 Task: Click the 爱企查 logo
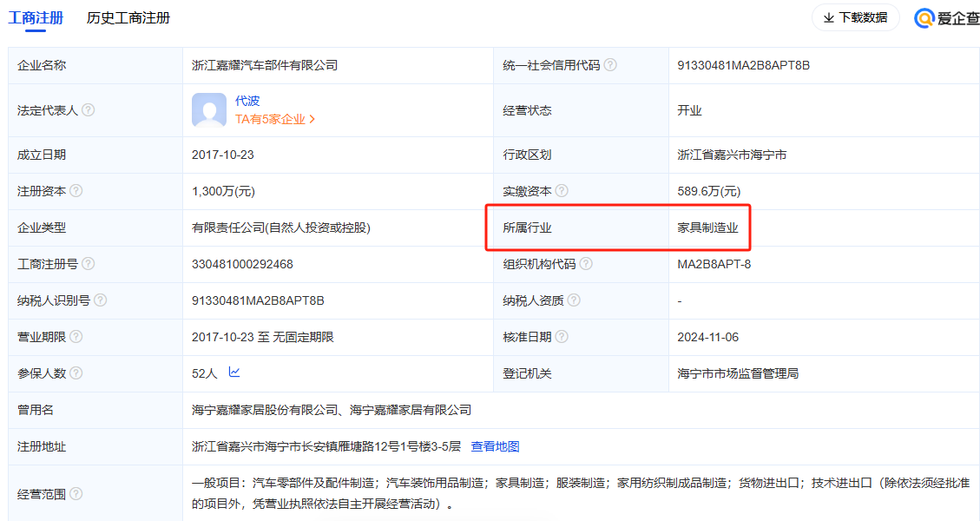[x=947, y=17]
